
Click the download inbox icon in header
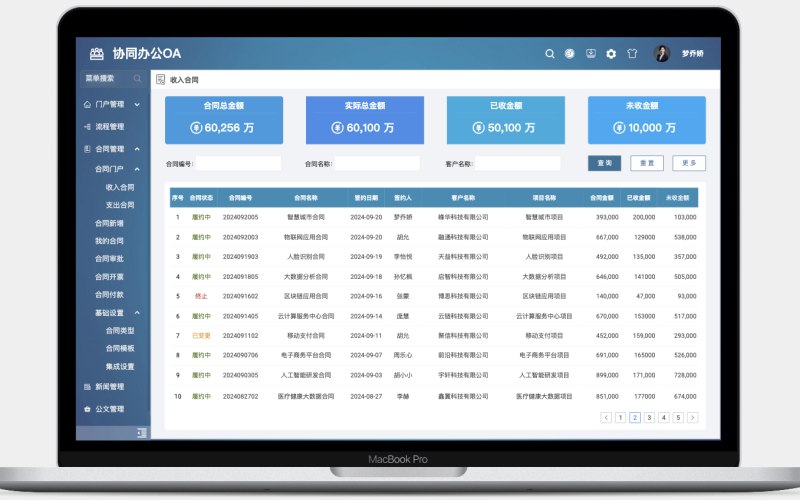[x=591, y=54]
